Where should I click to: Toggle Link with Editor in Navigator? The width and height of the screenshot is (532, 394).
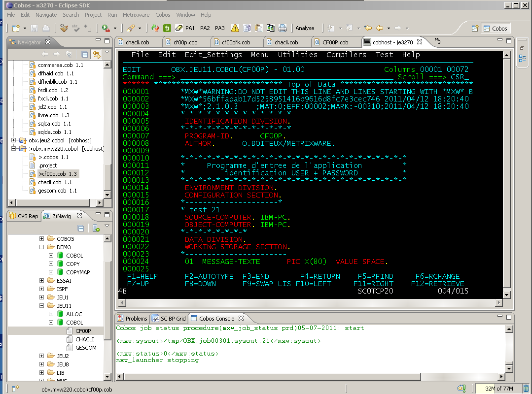(x=96, y=54)
